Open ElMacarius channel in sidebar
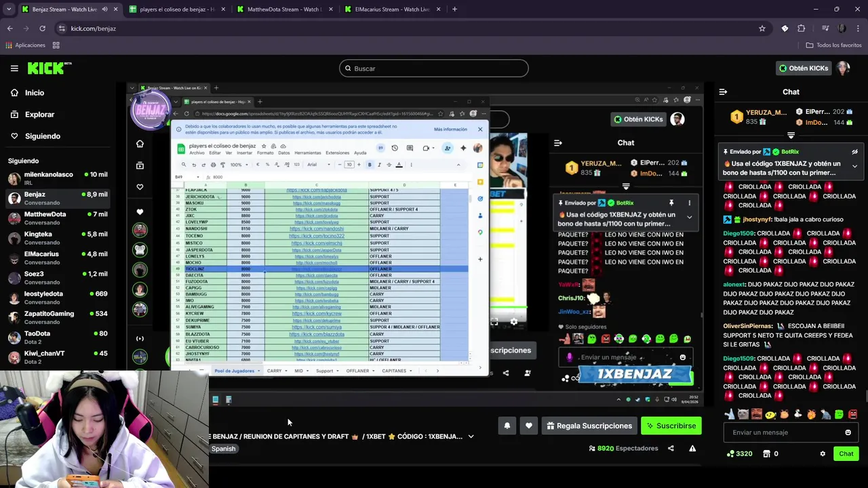The image size is (868, 488). (58, 258)
